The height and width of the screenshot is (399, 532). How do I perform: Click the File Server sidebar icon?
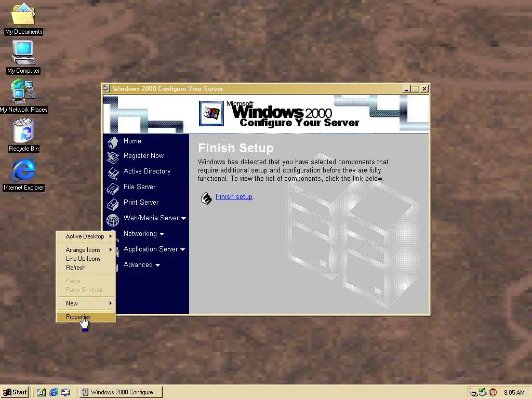click(x=113, y=189)
